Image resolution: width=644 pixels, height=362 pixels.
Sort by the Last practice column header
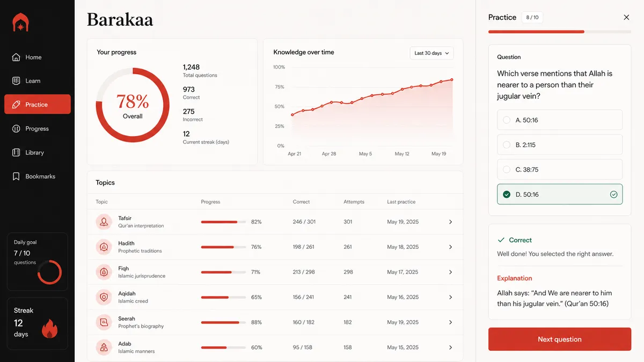401,202
